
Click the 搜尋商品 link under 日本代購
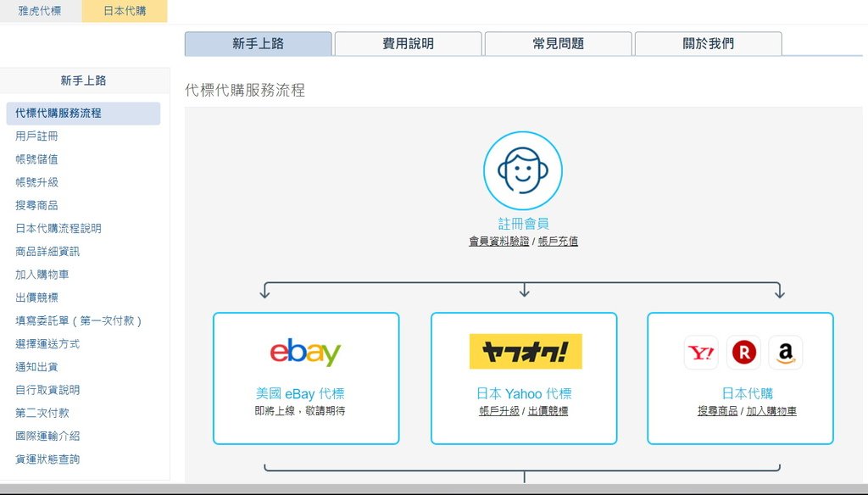pyautogui.click(x=717, y=411)
